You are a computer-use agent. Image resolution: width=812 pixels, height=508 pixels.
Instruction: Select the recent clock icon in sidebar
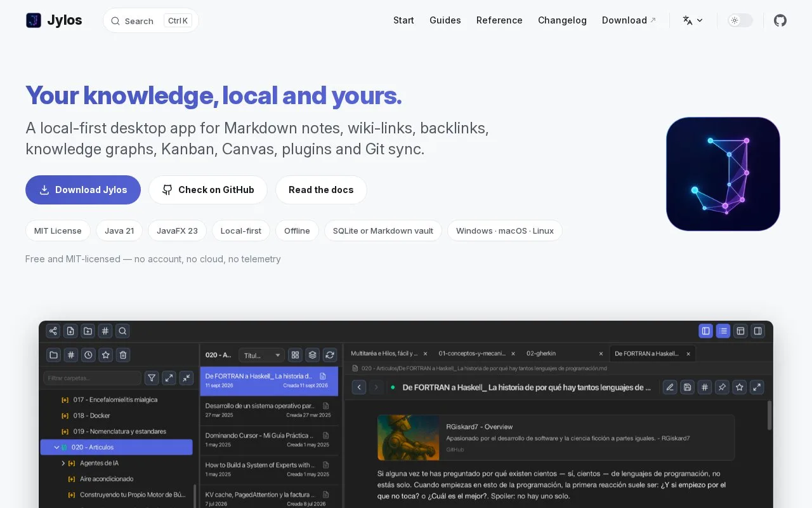[89, 355]
